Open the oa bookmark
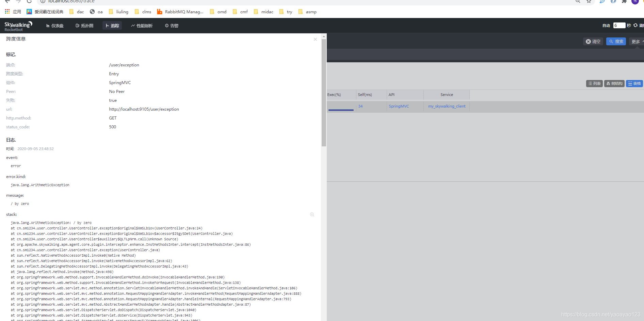The height and width of the screenshot is (321, 644). pos(96,12)
